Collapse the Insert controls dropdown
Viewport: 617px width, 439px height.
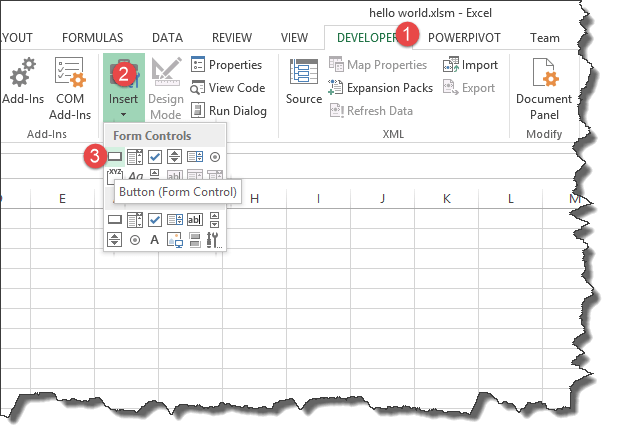(x=124, y=90)
